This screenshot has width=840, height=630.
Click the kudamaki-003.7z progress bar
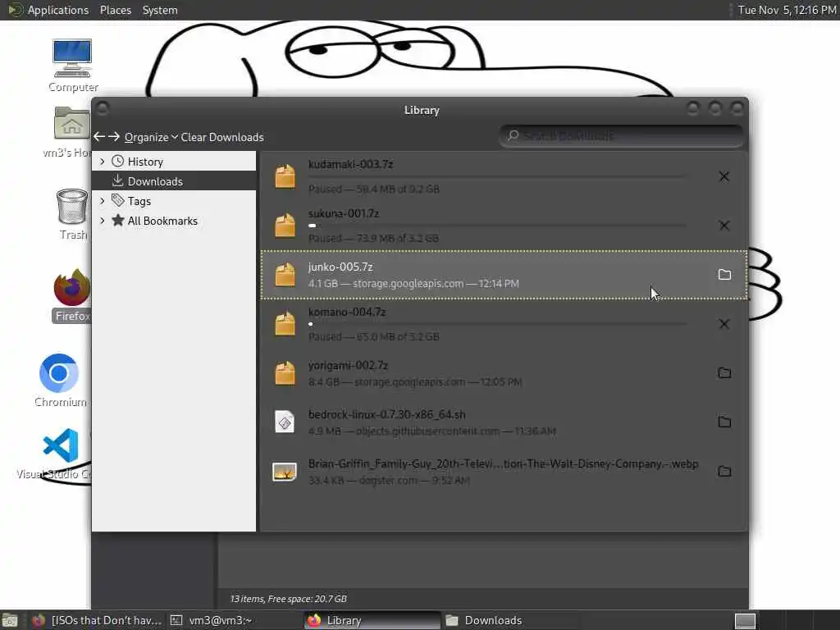click(x=497, y=176)
